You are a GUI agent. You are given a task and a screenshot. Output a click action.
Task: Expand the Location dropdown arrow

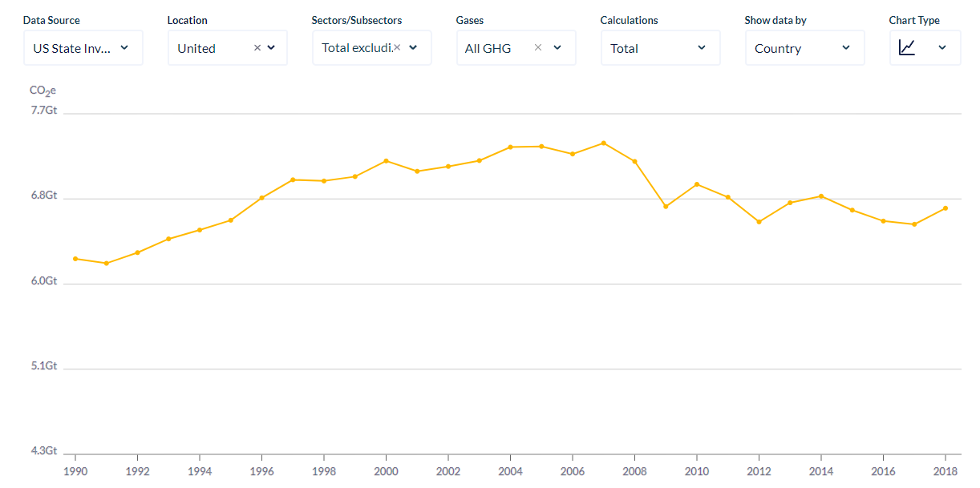271,48
